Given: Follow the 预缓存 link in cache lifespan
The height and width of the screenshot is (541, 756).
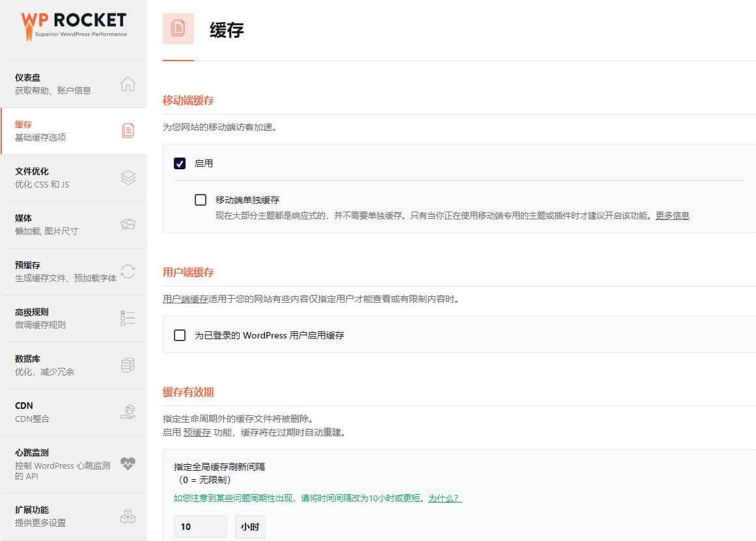Looking at the screenshot, I should point(197,432).
